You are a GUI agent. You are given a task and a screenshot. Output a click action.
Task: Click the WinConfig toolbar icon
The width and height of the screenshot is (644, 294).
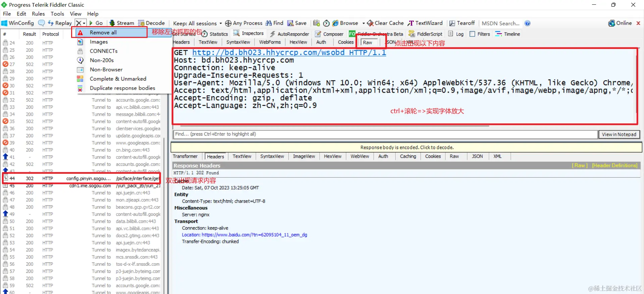tap(17, 23)
